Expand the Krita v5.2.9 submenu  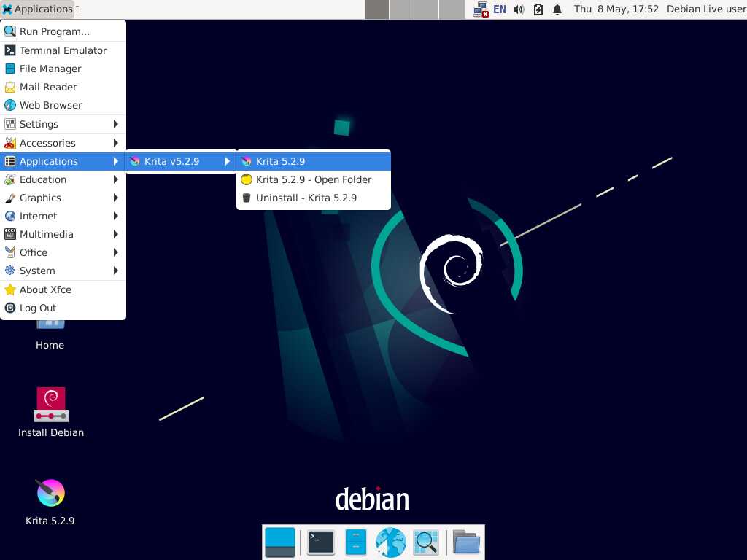tap(181, 161)
